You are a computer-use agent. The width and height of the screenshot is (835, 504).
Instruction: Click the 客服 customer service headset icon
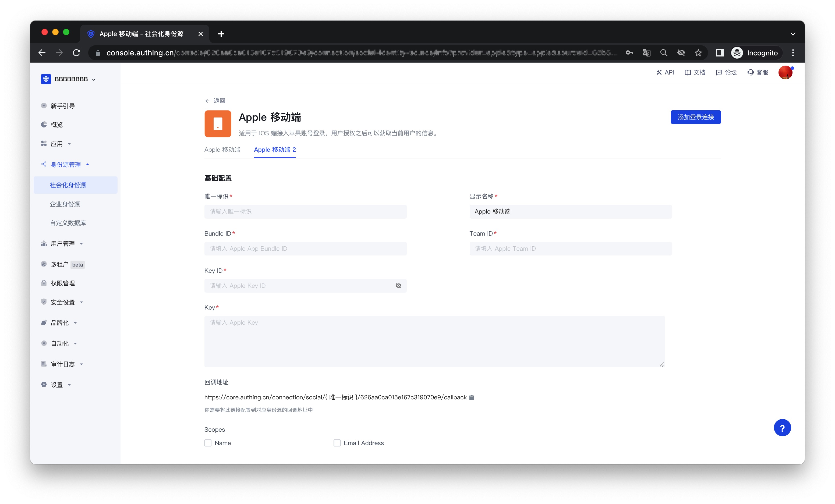click(x=750, y=73)
